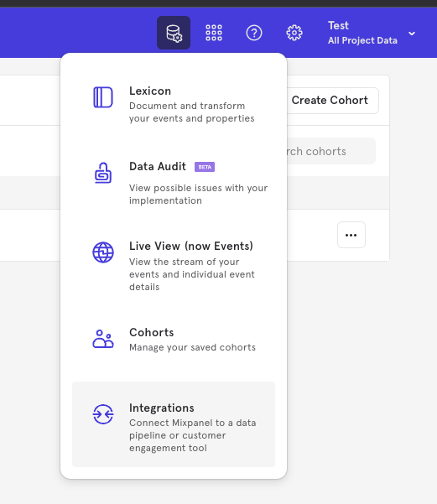Open Live View (now Events) entry
Screen dimensions: 437x504
click(x=174, y=266)
